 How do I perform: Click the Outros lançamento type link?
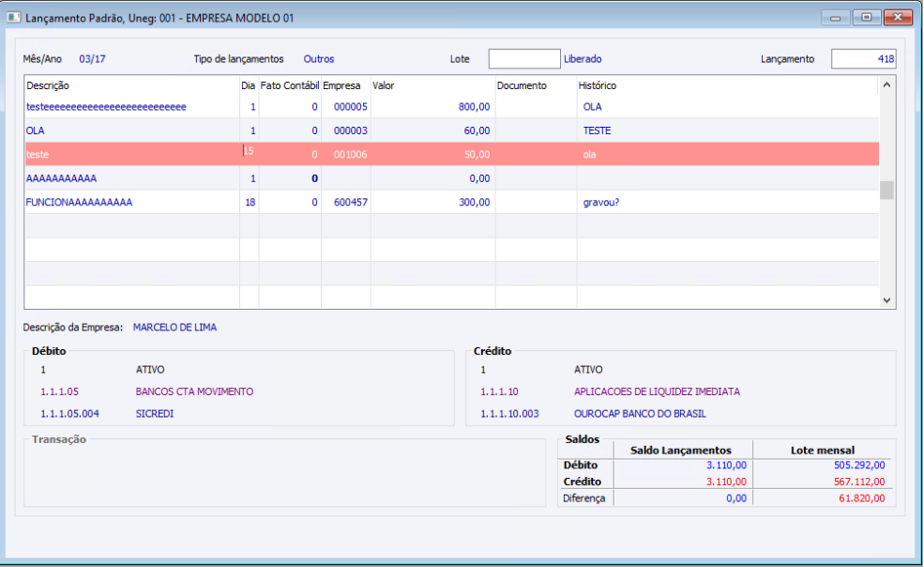pyautogui.click(x=319, y=59)
